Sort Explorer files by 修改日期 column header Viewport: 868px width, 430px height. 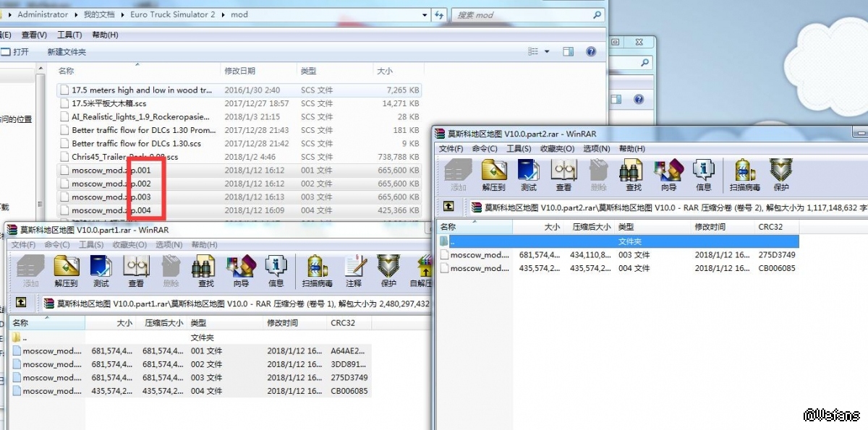pyautogui.click(x=239, y=71)
